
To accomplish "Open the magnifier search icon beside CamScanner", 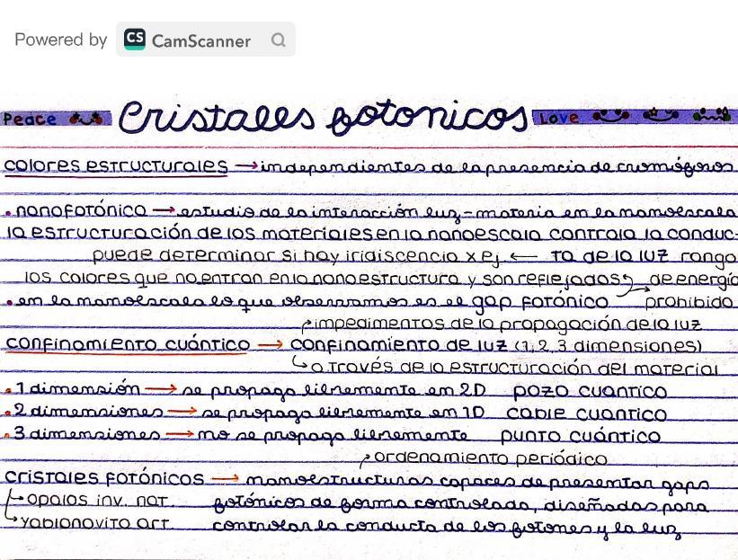I will coord(278,40).
